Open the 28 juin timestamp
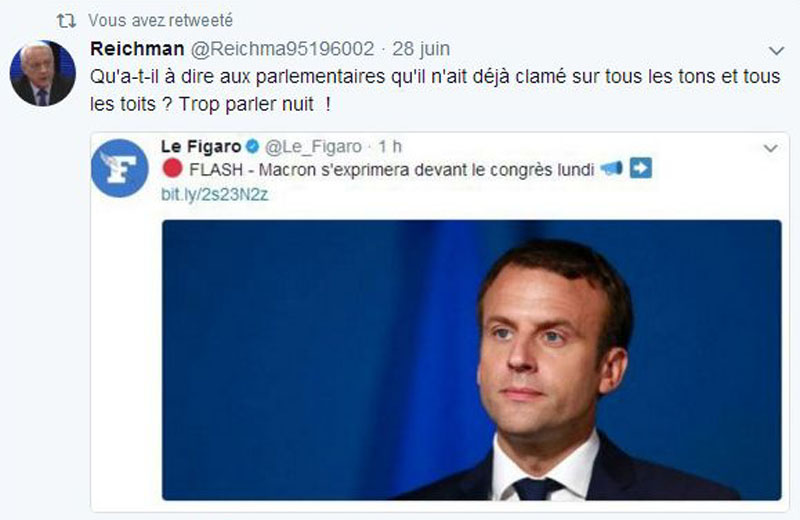The width and height of the screenshot is (800, 520). (421, 49)
